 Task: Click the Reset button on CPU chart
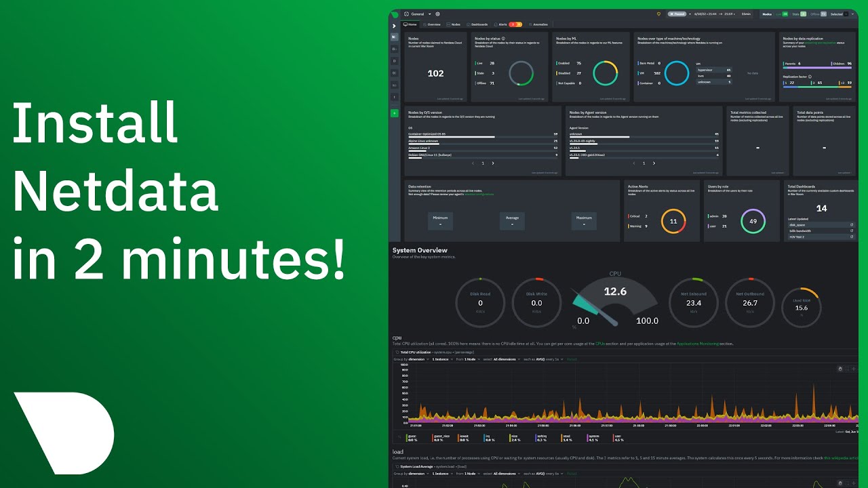pyautogui.click(x=571, y=359)
